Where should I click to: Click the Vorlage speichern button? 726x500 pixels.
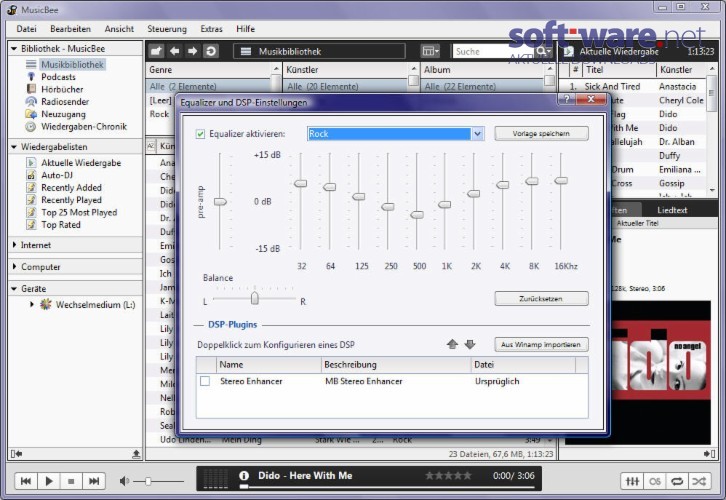(x=541, y=133)
